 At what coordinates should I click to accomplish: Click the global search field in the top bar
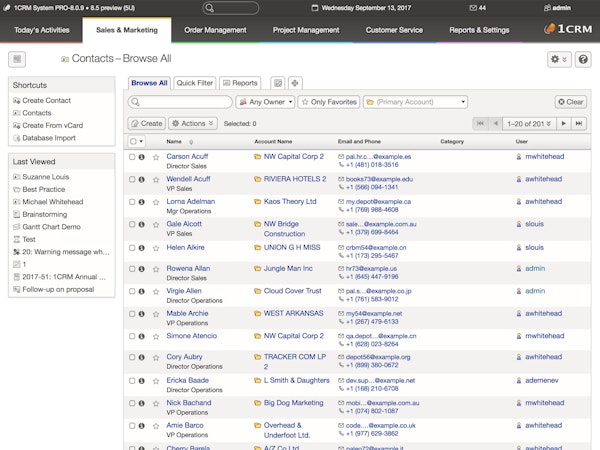click(x=230, y=8)
